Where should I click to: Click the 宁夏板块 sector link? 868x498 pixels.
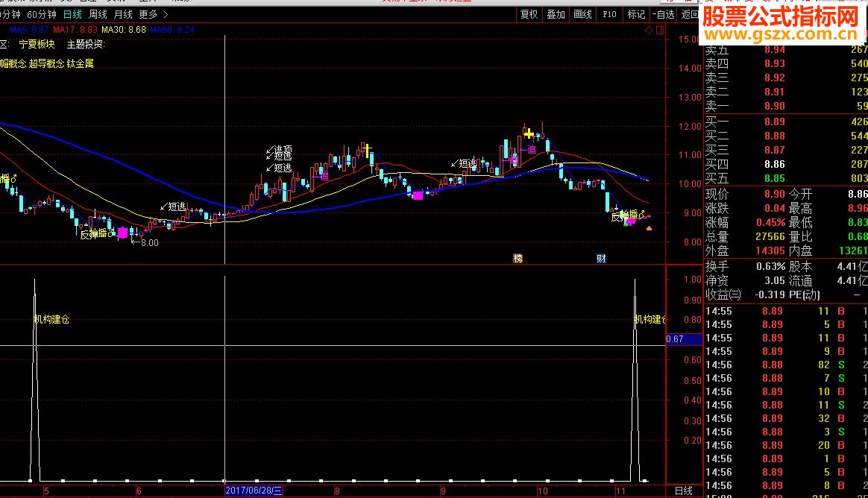click(x=37, y=44)
